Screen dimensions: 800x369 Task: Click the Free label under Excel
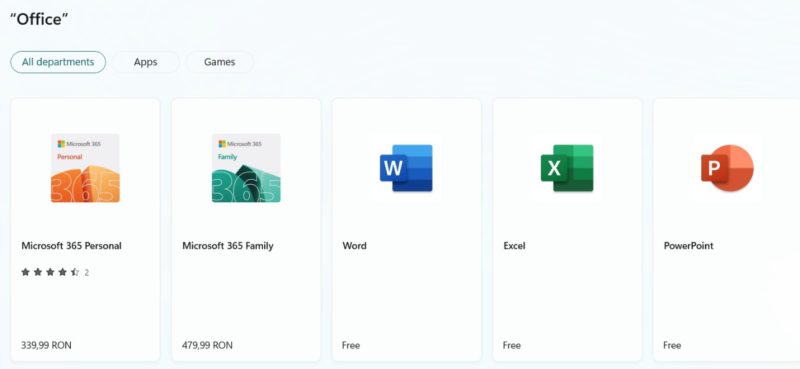pos(512,346)
